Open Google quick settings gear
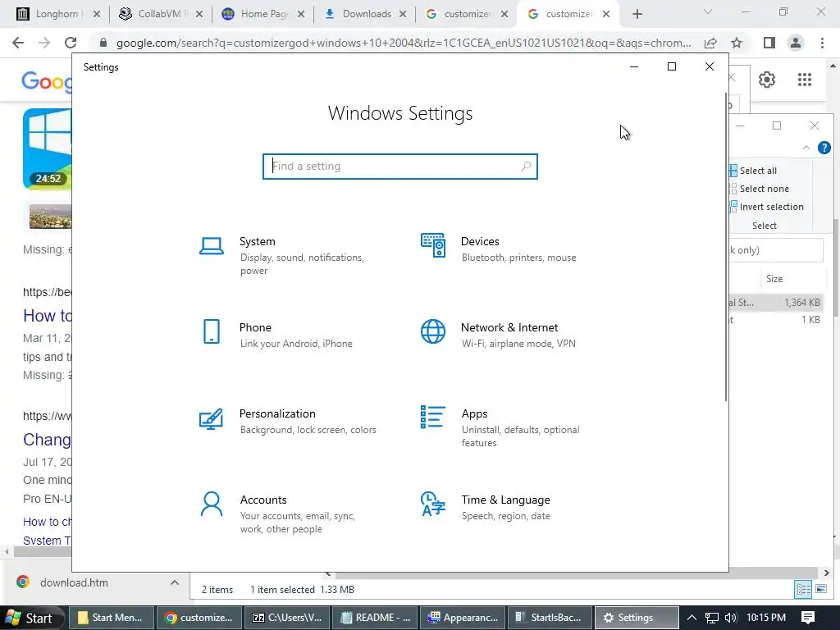840x630 pixels. (x=767, y=80)
